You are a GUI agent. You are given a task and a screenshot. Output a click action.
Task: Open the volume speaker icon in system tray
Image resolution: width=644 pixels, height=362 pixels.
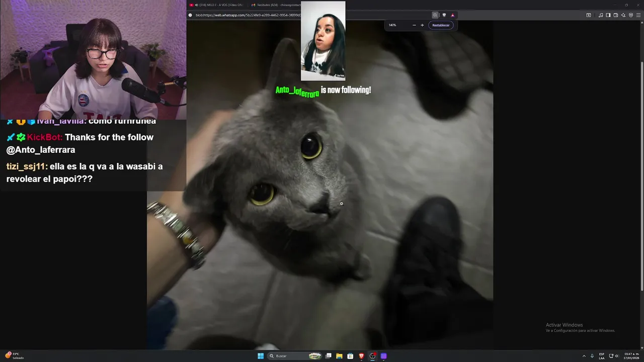[617, 356]
